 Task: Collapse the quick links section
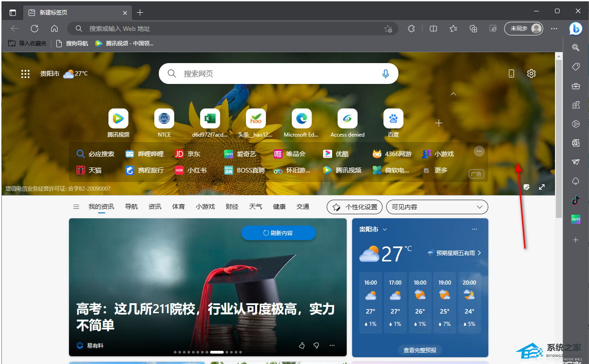coord(453,94)
